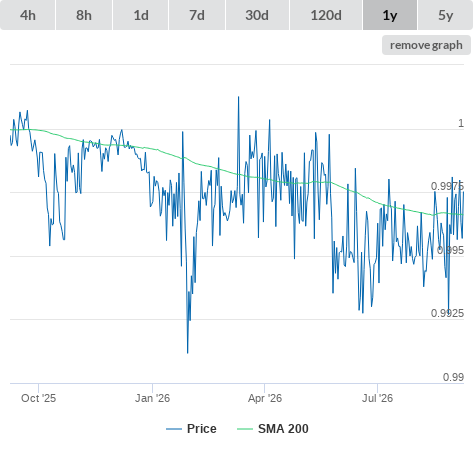The width and height of the screenshot is (474, 455).
Task: Click the Apr '26 axis marker
Action: click(265, 398)
